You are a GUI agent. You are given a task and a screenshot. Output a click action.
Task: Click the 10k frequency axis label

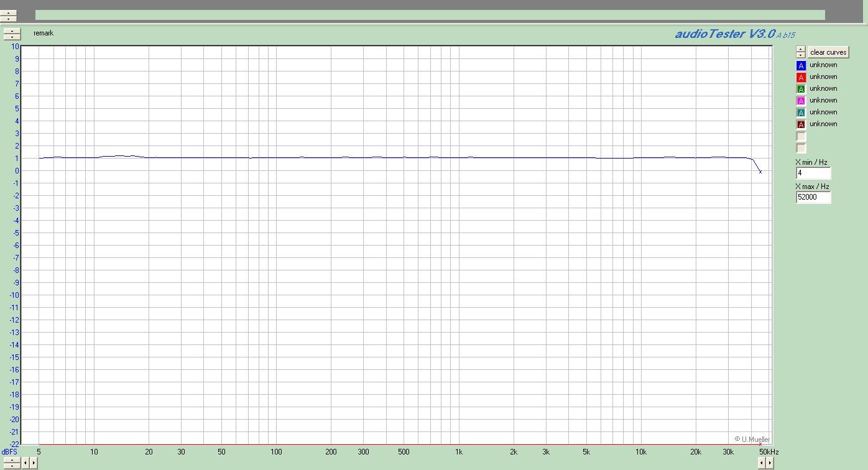pos(641,452)
